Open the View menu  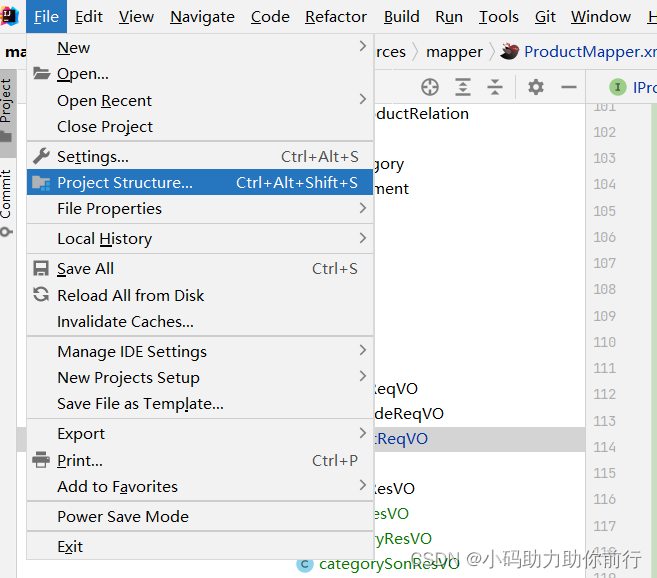[136, 17]
